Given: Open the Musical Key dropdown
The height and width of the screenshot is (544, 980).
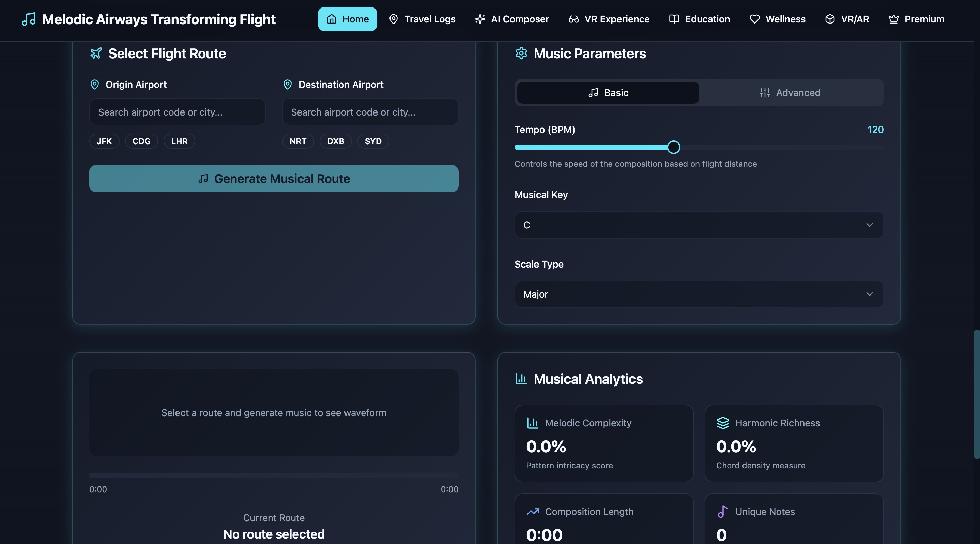Looking at the screenshot, I should pos(699,225).
